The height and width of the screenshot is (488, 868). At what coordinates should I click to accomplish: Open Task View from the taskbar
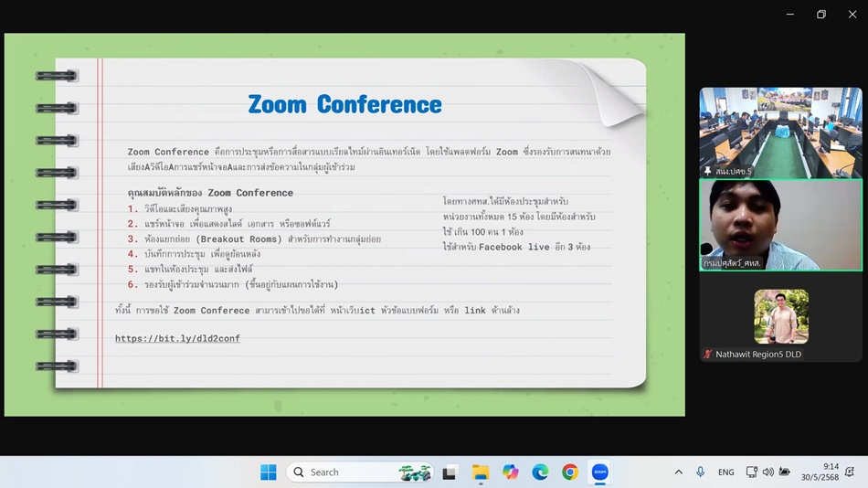pos(449,472)
